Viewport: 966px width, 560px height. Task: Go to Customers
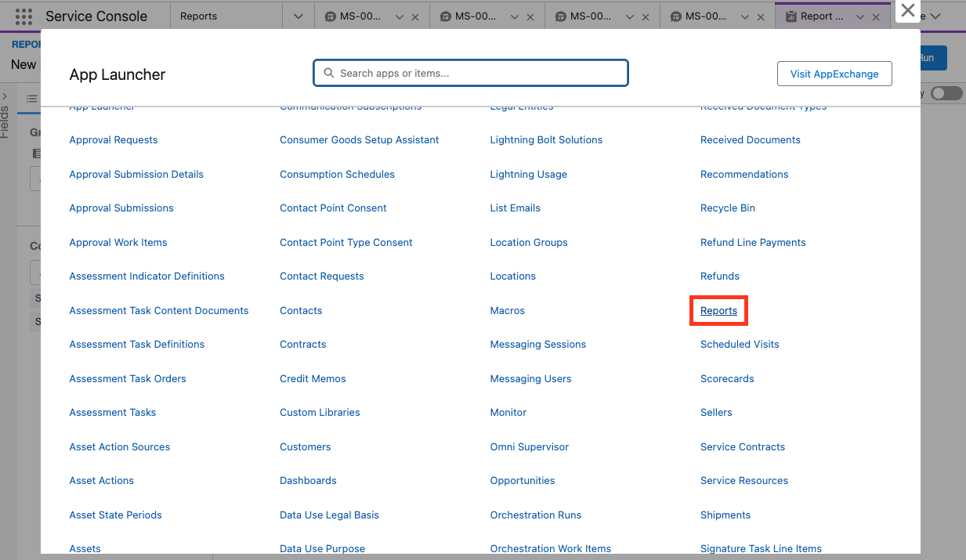(306, 447)
